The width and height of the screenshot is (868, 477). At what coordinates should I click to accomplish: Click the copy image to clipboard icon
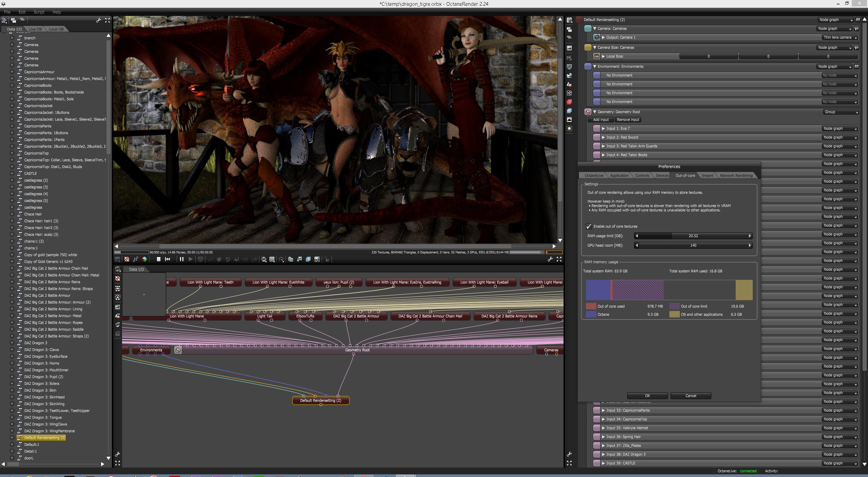click(291, 259)
